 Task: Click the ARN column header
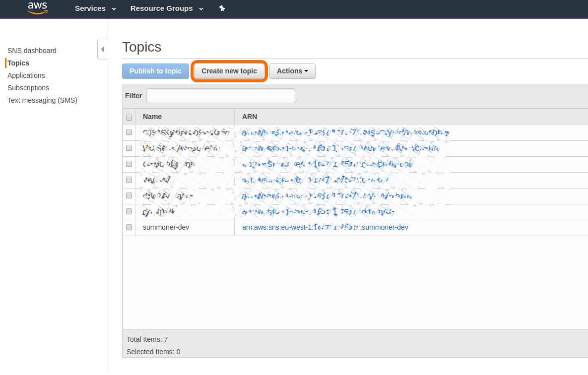click(250, 117)
